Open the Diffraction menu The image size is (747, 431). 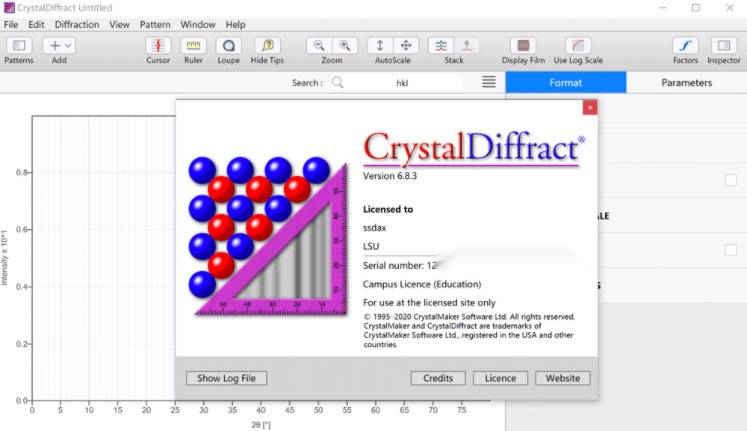point(77,24)
